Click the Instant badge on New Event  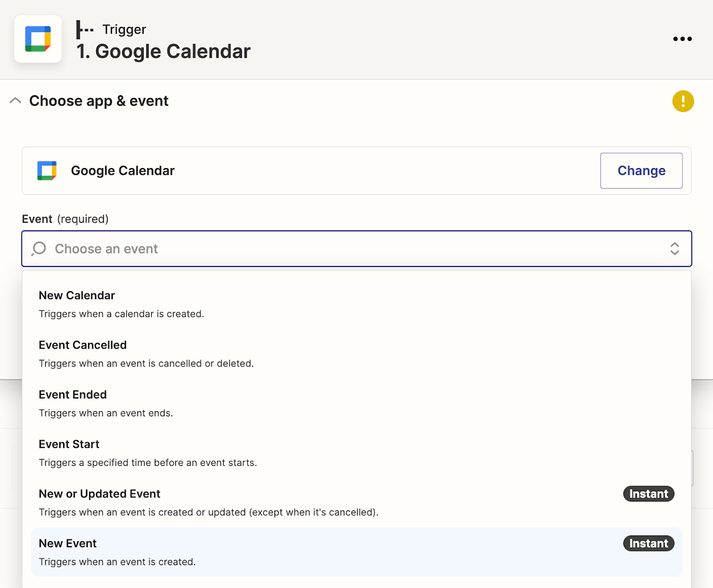point(649,543)
